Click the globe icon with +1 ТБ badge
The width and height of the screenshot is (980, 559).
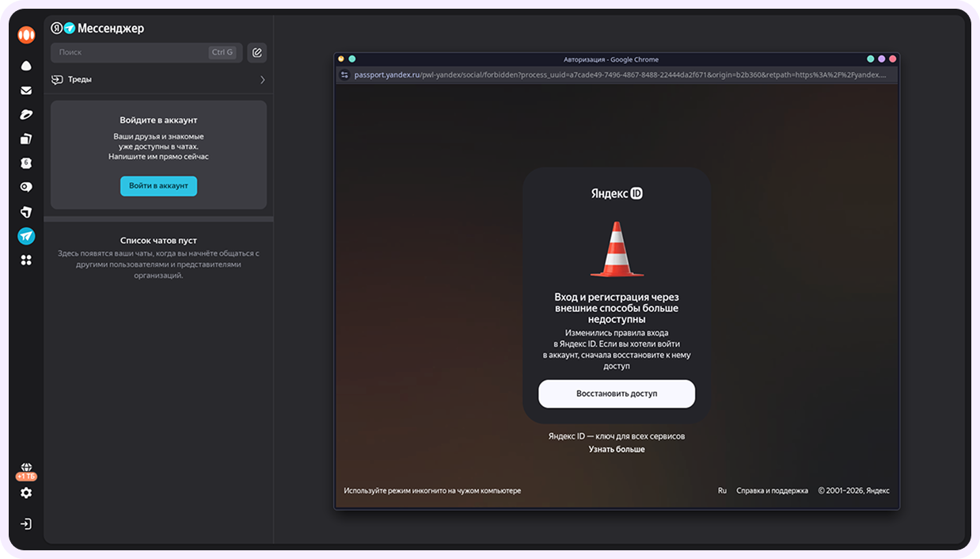[x=26, y=471]
